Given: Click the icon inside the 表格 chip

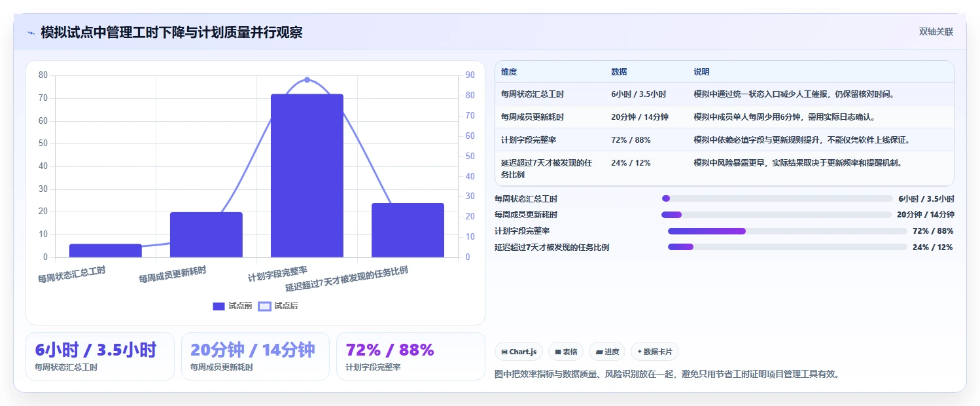Looking at the screenshot, I should pos(558,352).
